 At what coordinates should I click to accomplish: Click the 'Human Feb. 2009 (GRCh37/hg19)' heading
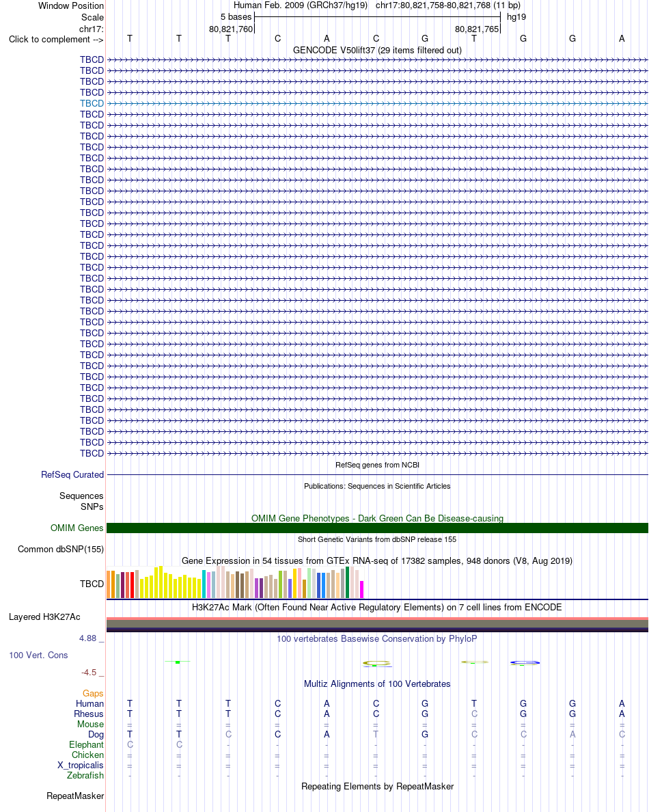301,5
